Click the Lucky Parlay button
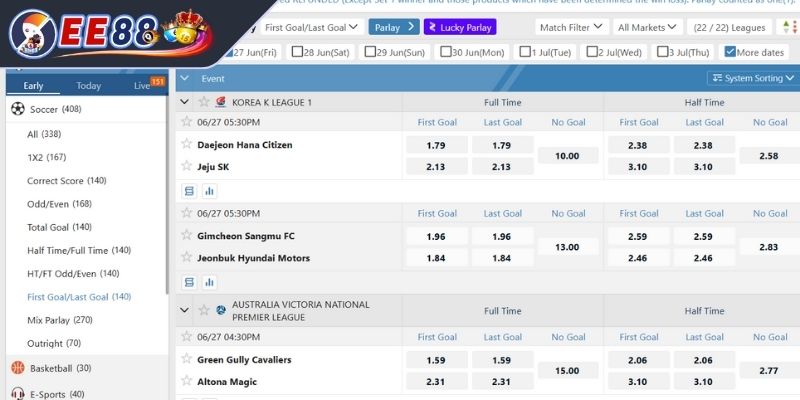This screenshot has width=800, height=400. coord(460,27)
